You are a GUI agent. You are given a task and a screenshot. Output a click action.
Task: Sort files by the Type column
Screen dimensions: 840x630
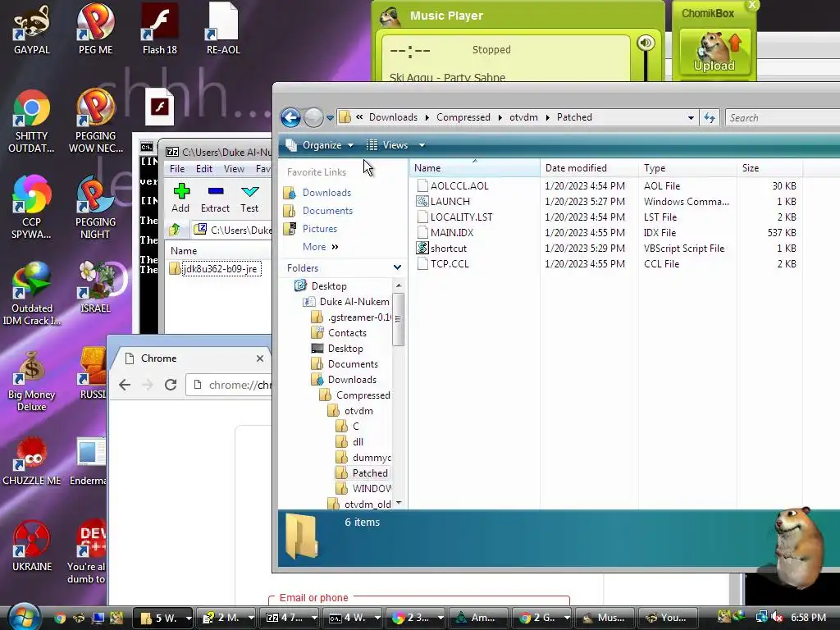click(x=687, y=168)
